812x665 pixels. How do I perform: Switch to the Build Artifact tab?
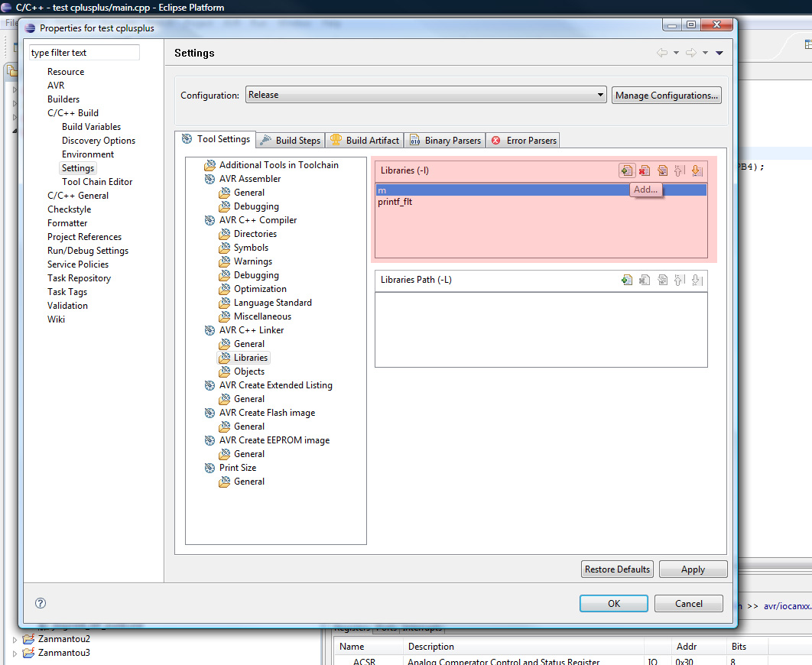click(x=365, y=140)
